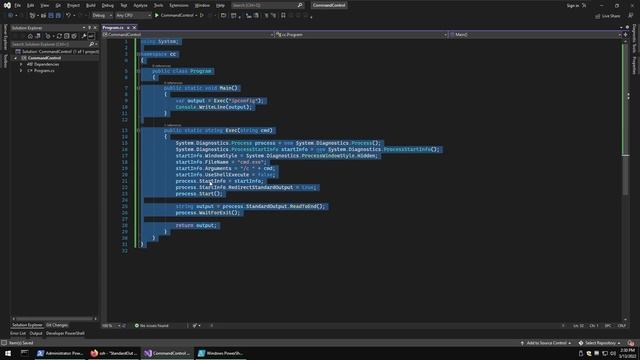
Task: Open the Edit menu
Action: point(31,5)
